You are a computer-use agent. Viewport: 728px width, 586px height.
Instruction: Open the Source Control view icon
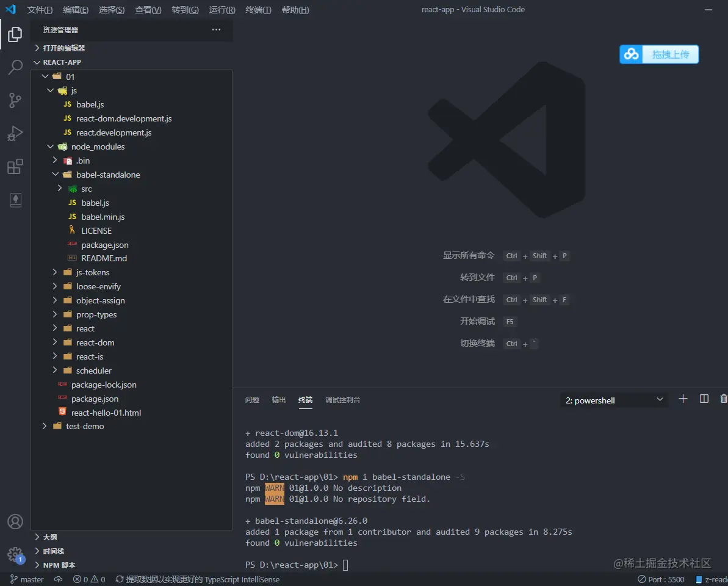[x=15, y=100]
